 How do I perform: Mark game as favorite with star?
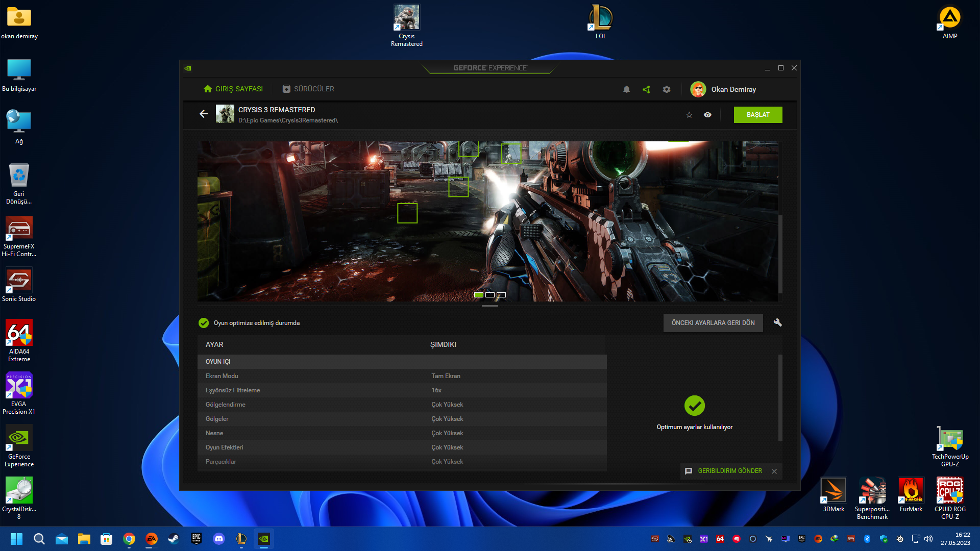pos(689,115)
